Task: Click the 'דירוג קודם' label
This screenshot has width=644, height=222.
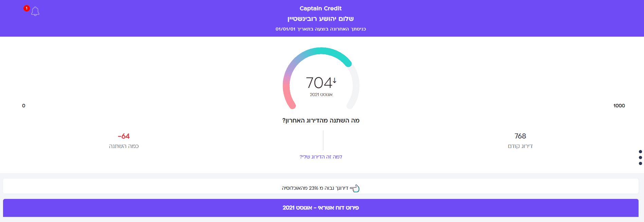Action: pos(520,146)
